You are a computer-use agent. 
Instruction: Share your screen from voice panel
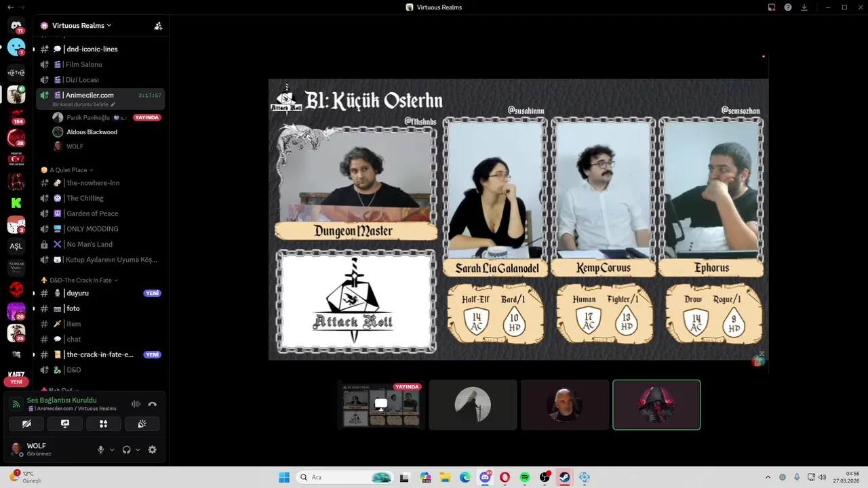[65, 424]
